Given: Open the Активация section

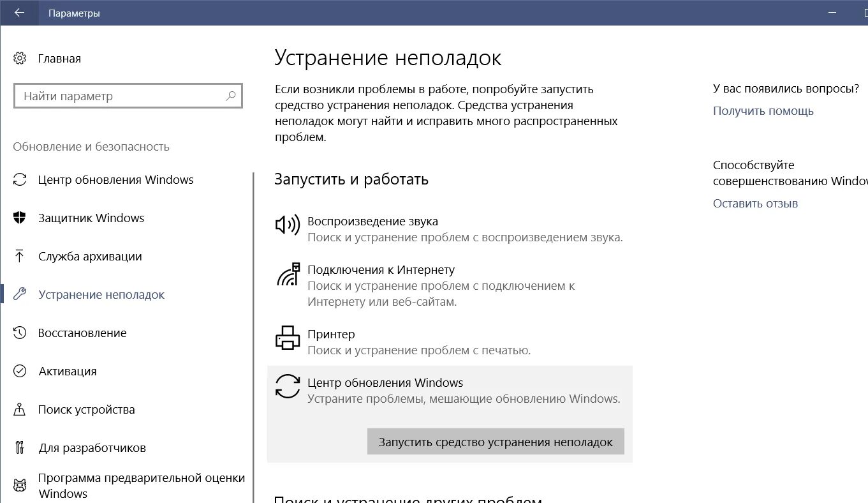Looking at the screenshot, I should [x=68, y=372].
